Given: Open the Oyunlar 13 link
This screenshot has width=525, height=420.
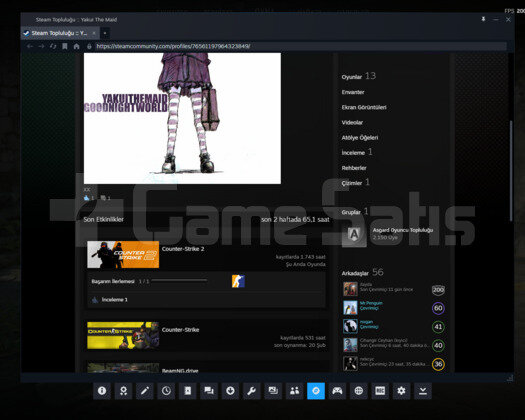Looking at the screenshot, I should click(359, 76).
